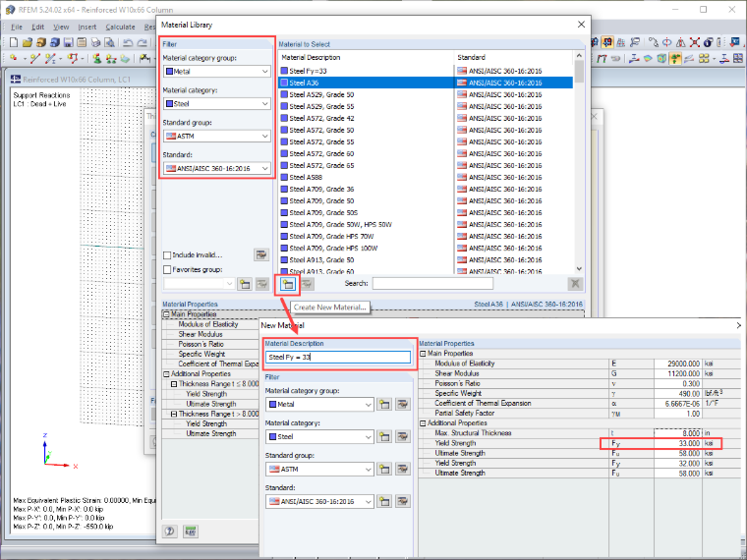The height and width of the screenshot is (560, 747).
Task: Click the create new favorites group icon
Action: [x=245, y=284]
